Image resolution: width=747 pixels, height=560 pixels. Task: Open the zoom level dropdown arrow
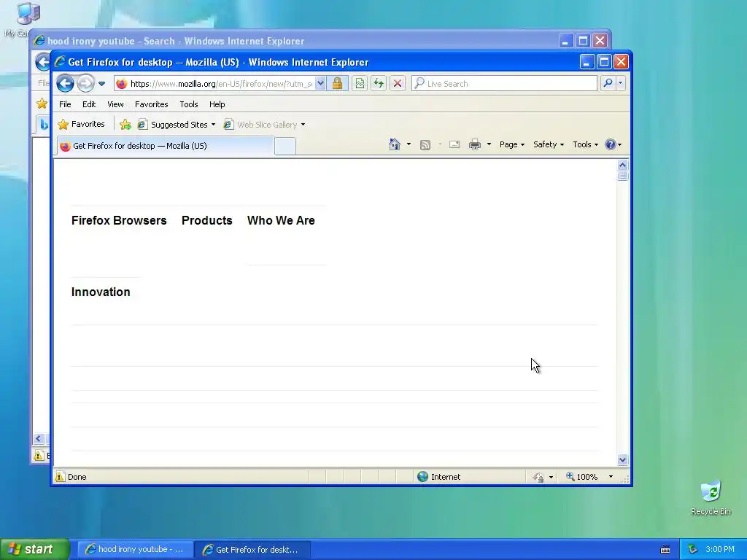[611, 477]
